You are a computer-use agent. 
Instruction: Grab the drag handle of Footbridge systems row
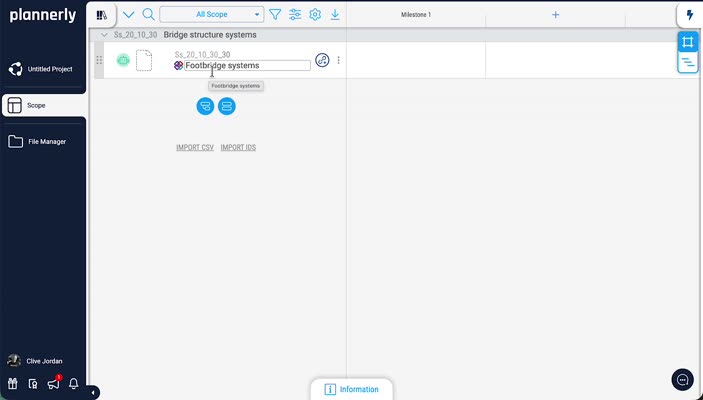click(x=99, y=60)
